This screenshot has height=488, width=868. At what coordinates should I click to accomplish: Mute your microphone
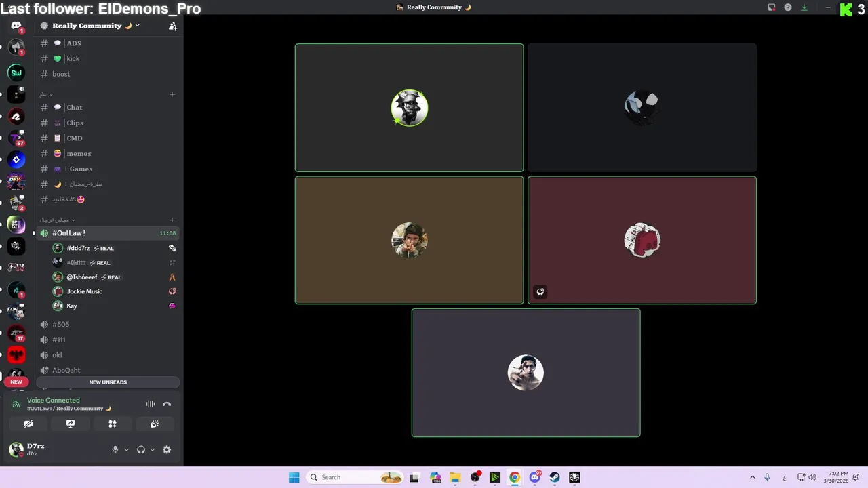115,449
